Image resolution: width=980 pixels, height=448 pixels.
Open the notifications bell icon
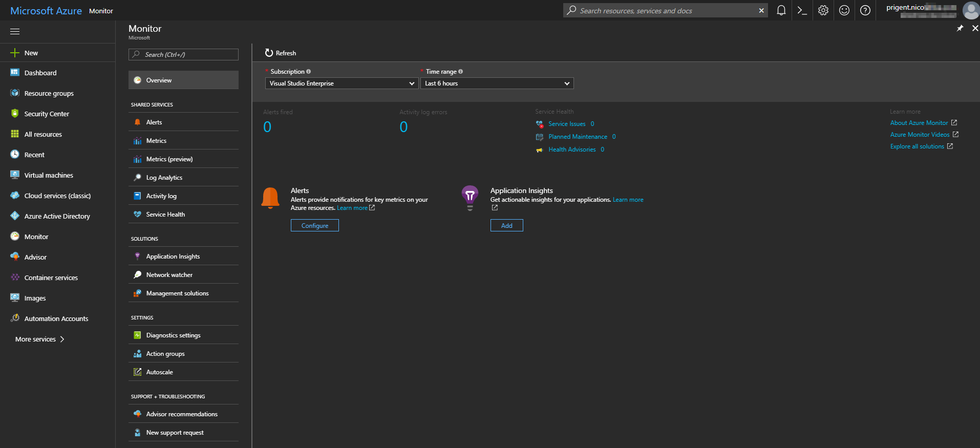(781, 10)
